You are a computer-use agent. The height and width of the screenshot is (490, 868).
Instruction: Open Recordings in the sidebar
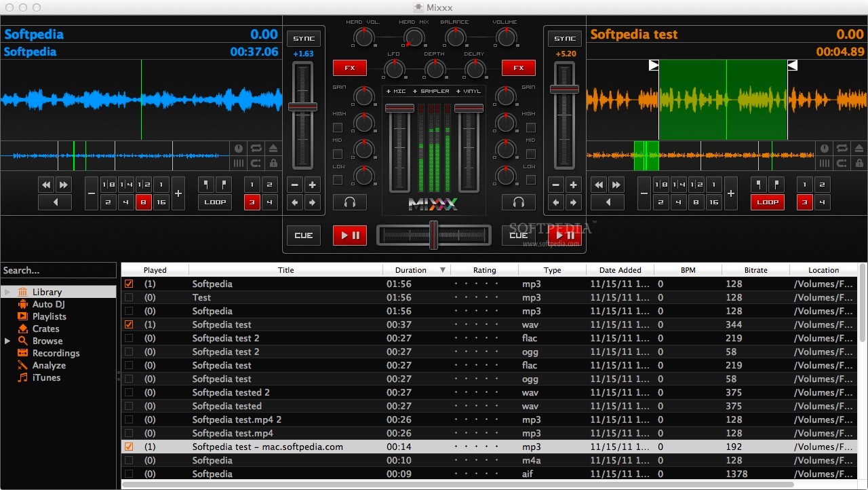point(56,353)
